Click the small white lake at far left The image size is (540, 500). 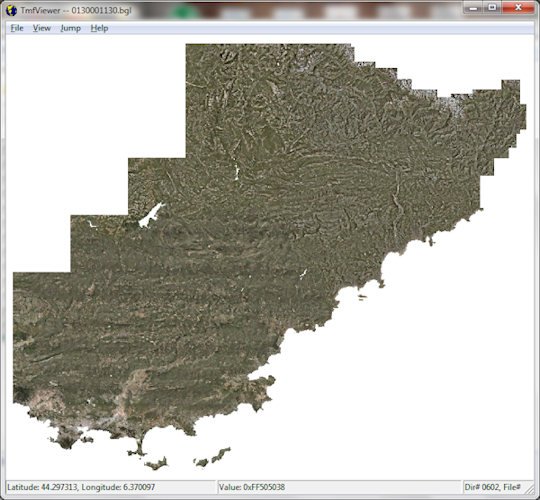coord(92,225)
